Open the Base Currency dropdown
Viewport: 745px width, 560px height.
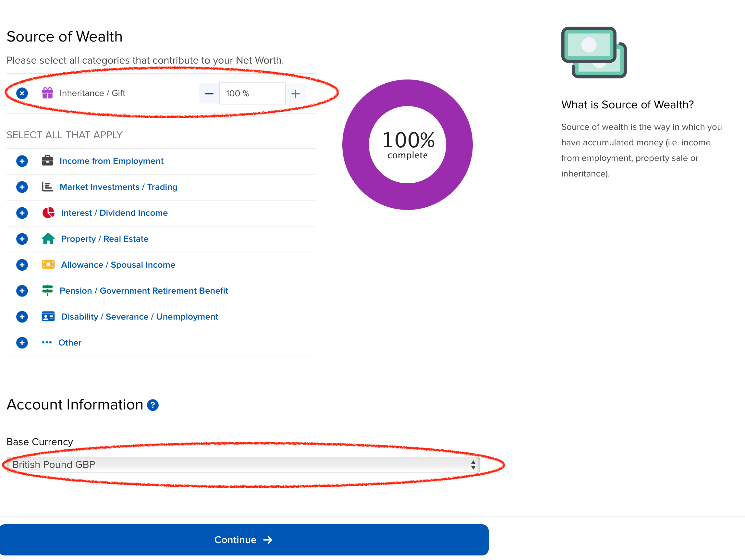tap(243, 465)
